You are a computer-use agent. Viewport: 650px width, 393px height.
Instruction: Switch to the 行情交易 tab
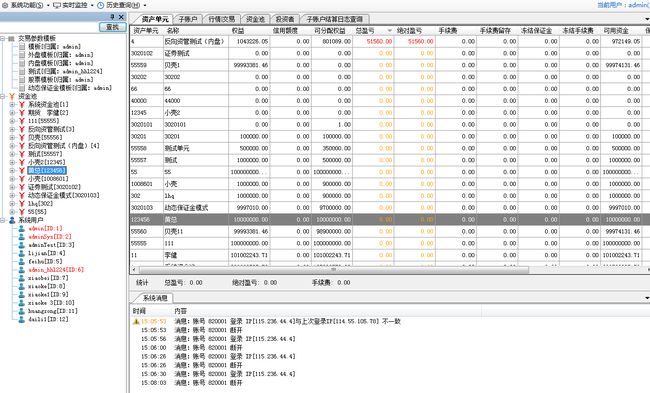pyautogui.click(x=221, y=19)
